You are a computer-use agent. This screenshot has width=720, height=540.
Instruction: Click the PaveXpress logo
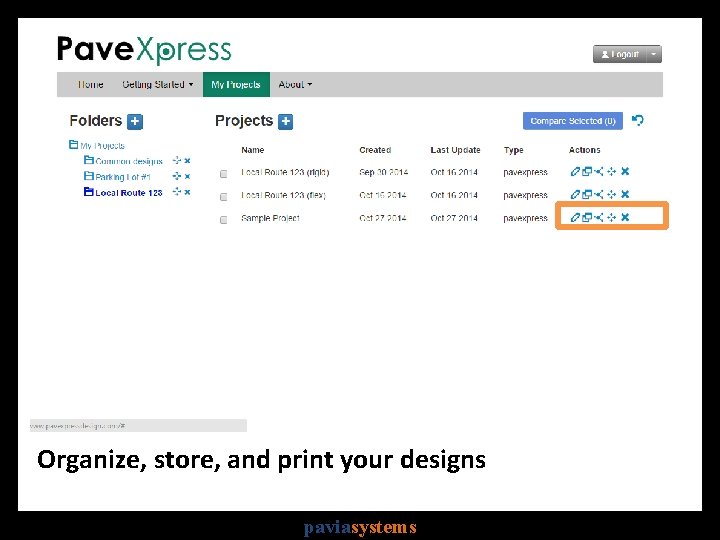144,50
